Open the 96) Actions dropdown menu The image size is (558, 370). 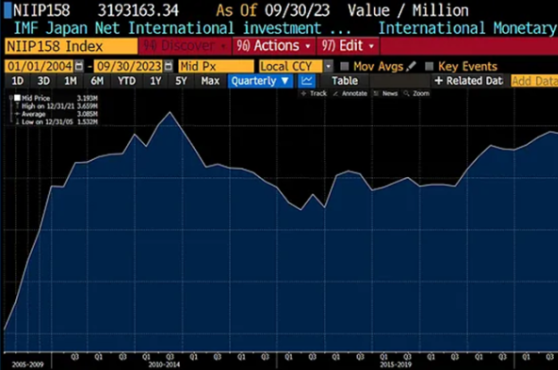(x=273, y=46)
